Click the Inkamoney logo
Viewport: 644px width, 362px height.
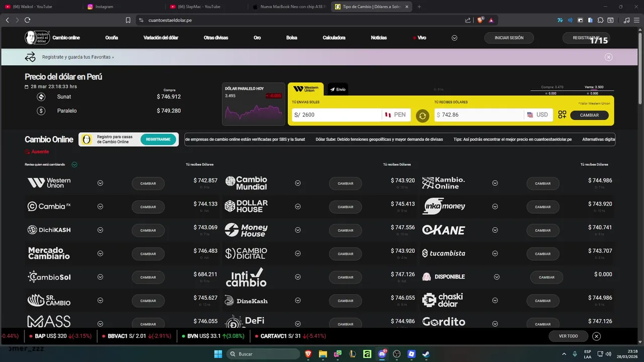pos(443,206)
